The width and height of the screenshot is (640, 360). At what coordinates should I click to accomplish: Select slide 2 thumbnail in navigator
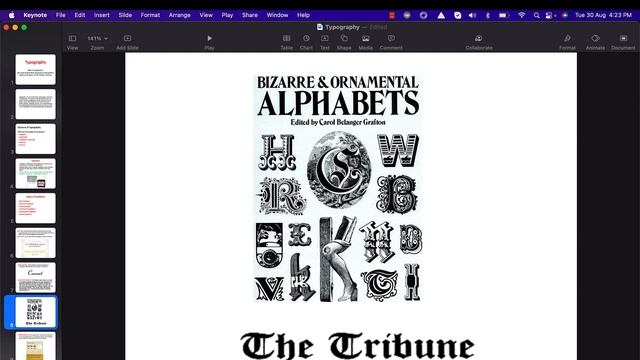pyautogui.click(x=36, y=104)
